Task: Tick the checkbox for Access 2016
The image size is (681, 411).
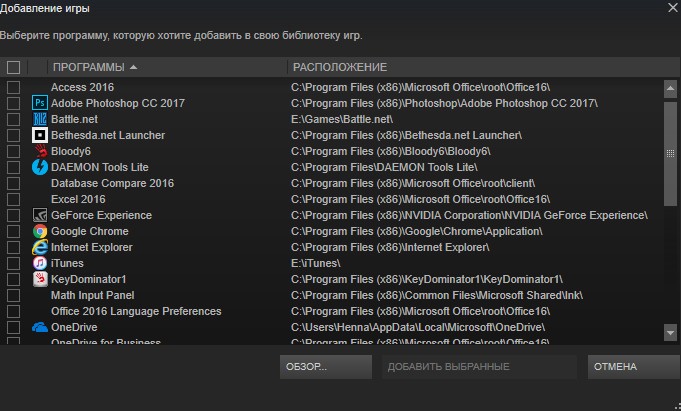Action: click(x=13, y=87)
